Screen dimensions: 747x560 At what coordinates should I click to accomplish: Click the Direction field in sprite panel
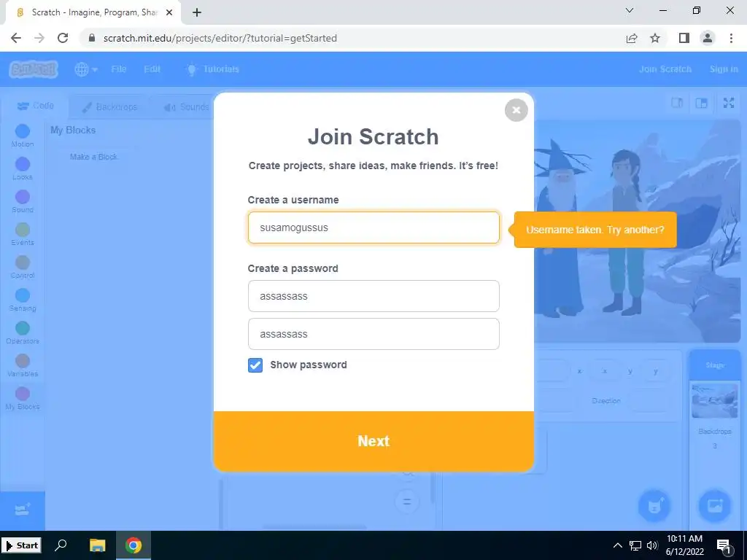pyautogui.click(x=651, y=401)
